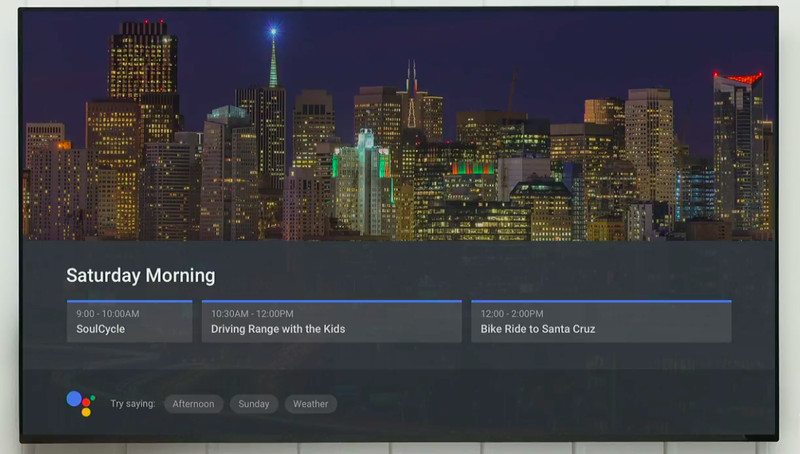This screenshot has width=800, height=454.
Task: Click the 'Try saying:' label
Action: 133,403
